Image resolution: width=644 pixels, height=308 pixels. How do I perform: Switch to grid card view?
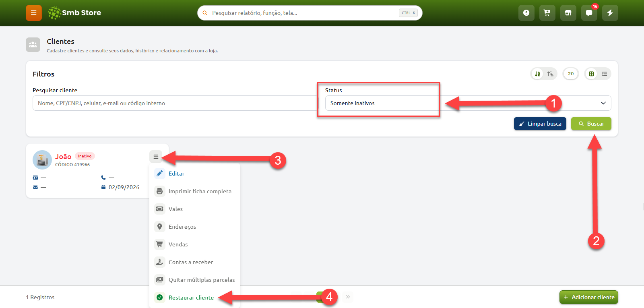click(591, 74)
